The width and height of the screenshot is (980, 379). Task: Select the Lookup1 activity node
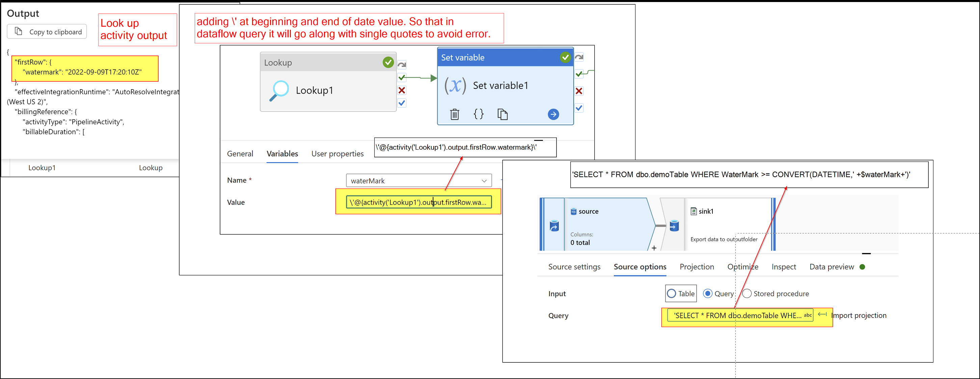(x=328, y=82)
